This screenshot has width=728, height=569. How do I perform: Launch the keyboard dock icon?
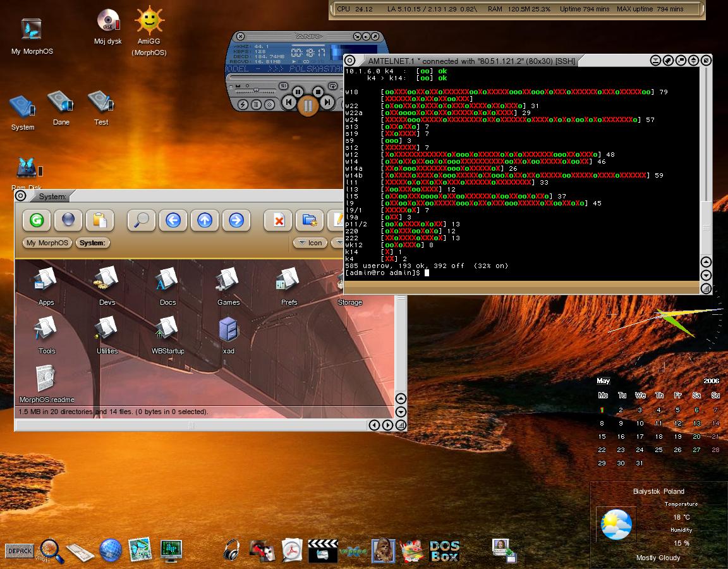tap(80, 552)
